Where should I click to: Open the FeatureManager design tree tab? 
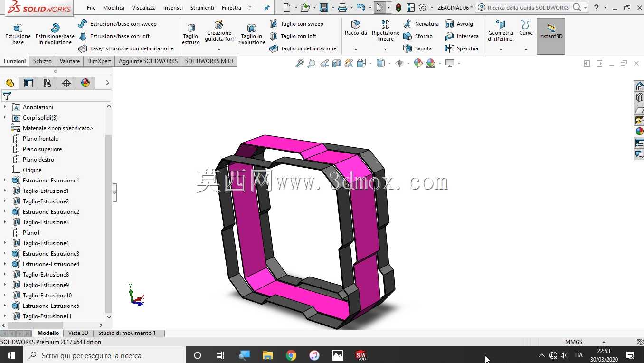(x=9, y=83)
